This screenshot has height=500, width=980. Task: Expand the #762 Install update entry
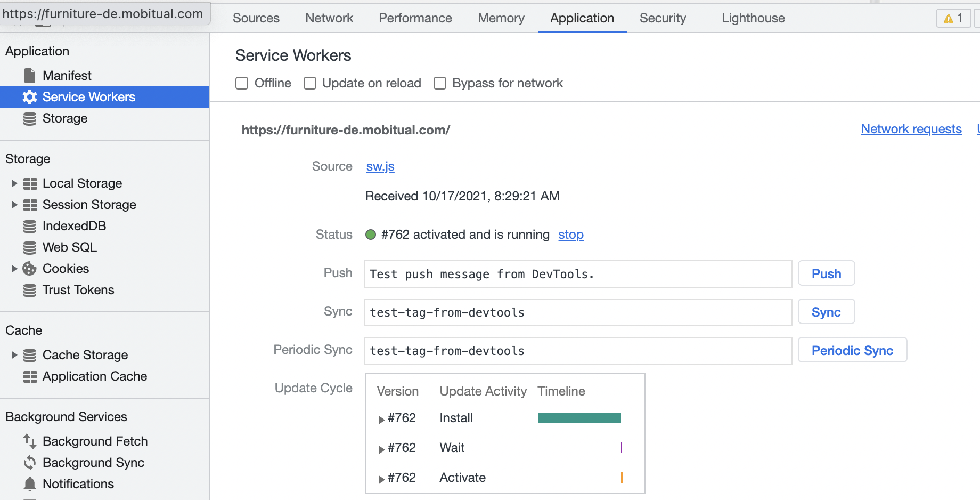(x=381, y=418)
